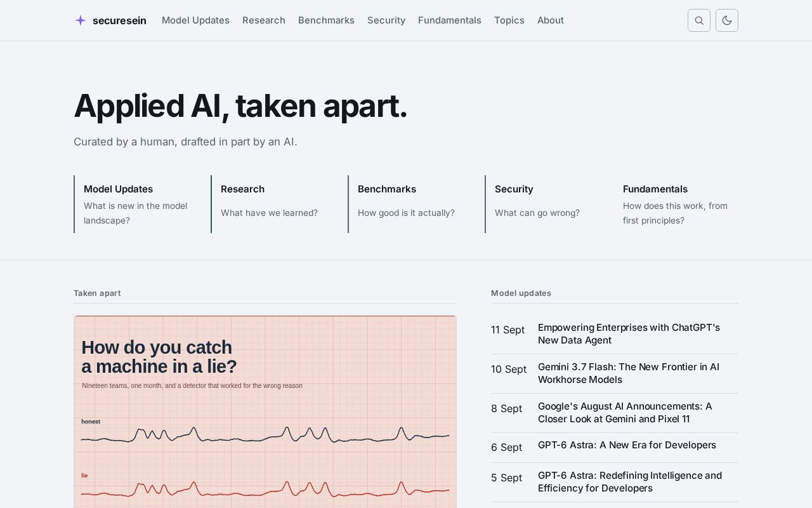Read 'Empowering Enterprises with ChatGPT's New Data Agent'
Viewport: 812px width, 508px height.
click(x=629, y=334)
